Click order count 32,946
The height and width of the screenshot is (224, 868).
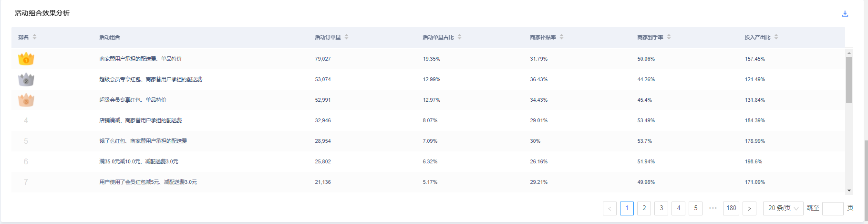click(323, 120)
